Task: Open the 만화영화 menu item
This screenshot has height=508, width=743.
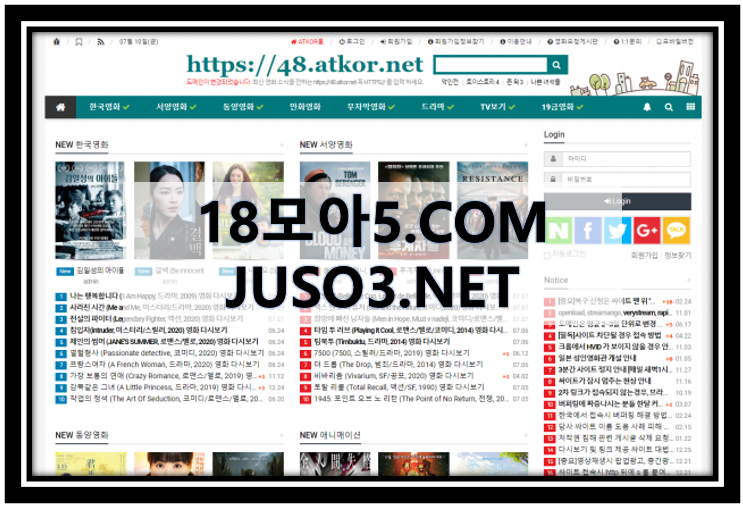Action: (305, 107)
